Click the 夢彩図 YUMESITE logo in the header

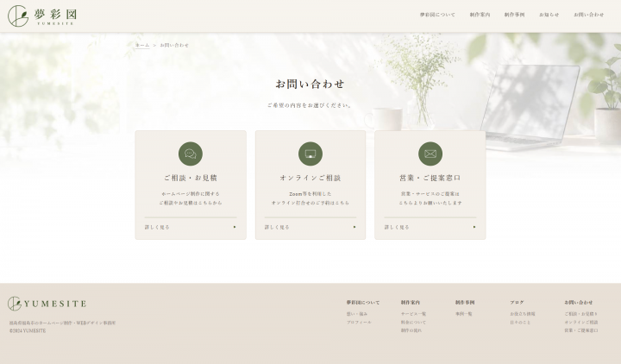pos(42,16)
